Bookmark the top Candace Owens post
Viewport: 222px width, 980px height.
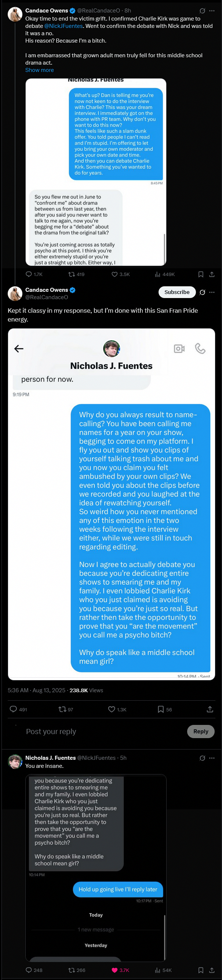coord(201,274)
